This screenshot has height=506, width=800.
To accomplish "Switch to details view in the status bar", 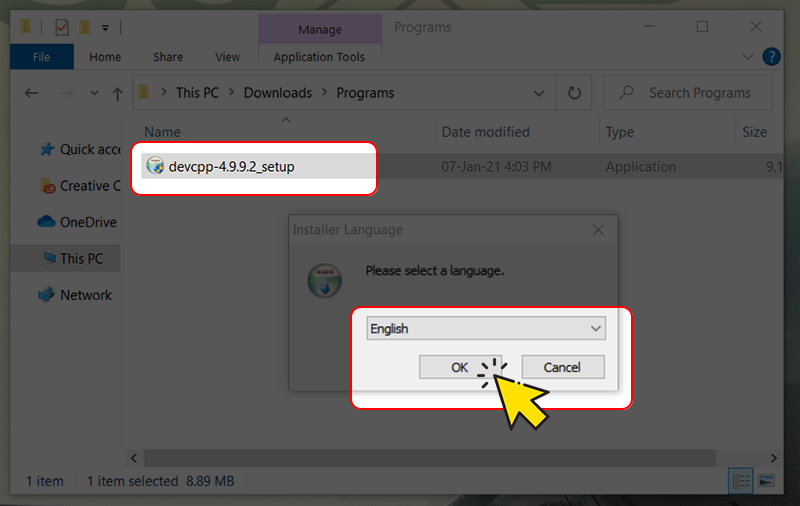I will click(741, 481).
